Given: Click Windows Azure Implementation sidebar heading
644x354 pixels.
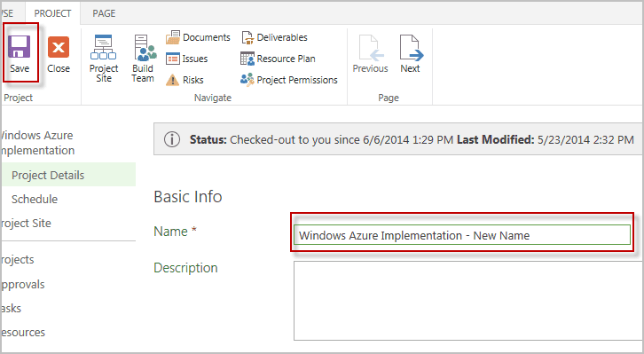Looking at the screenshot, I should tap(37, 143).
